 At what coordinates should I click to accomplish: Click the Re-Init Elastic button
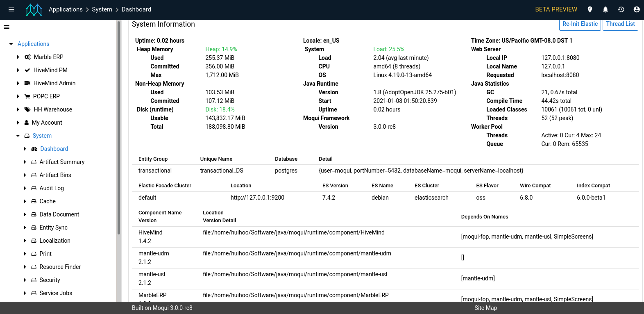(x=580, y=24)
